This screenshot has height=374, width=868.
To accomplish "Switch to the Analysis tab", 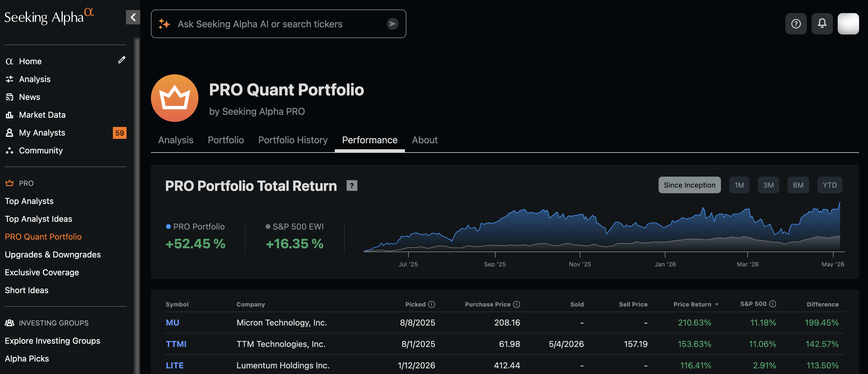I will click(176, 140).
